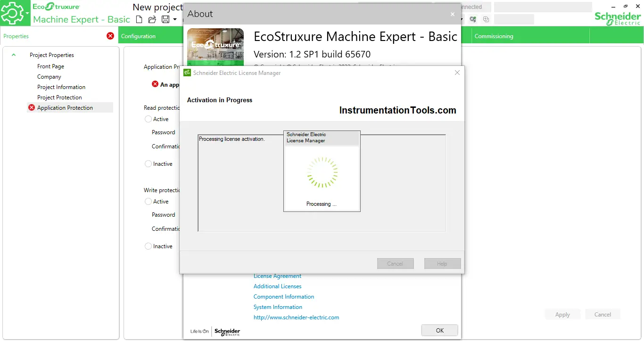Select Project Properties in the tree

[x=52, y=55]
